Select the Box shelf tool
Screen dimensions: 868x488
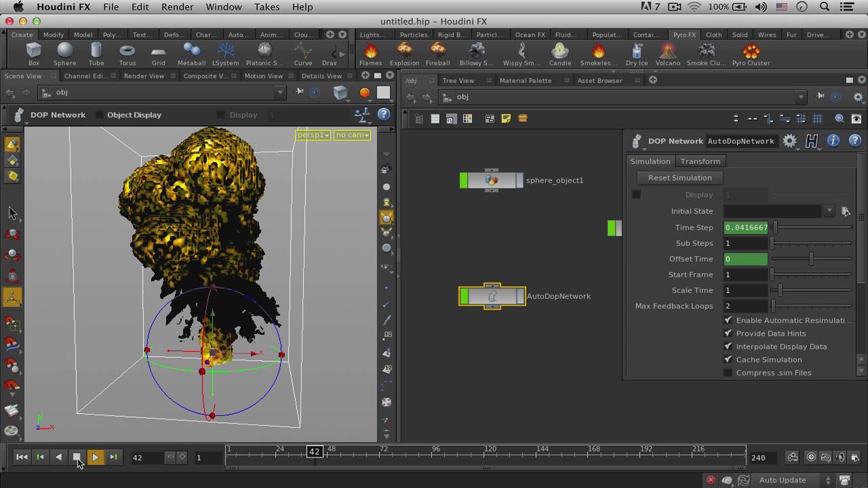pos(33,54)
